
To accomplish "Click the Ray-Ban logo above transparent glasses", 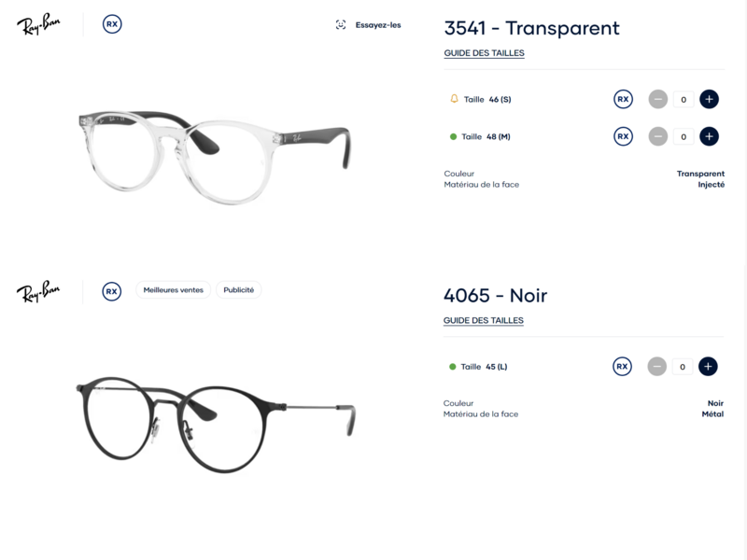I will pyautogui.click(x=38, y=24).
